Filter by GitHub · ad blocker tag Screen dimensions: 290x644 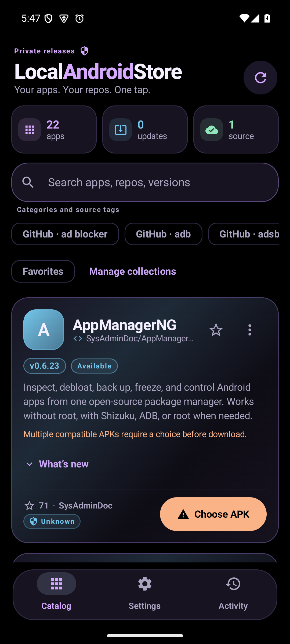click(65, 234)
